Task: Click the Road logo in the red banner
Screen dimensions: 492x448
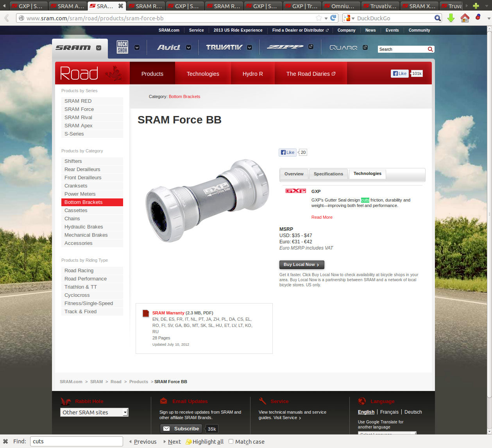Action: coord(79,73)
